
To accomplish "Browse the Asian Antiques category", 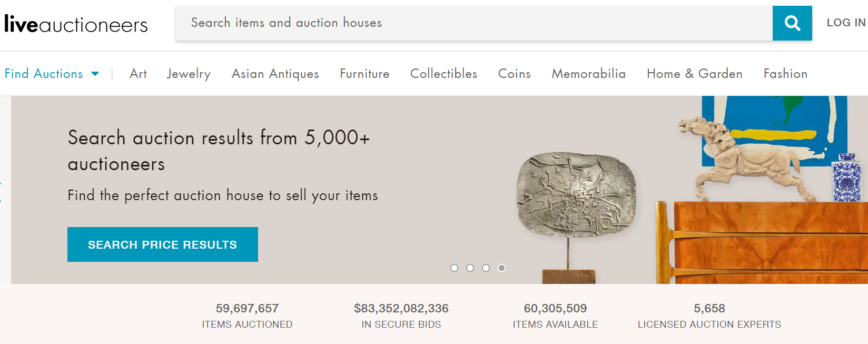I will 275,74.
